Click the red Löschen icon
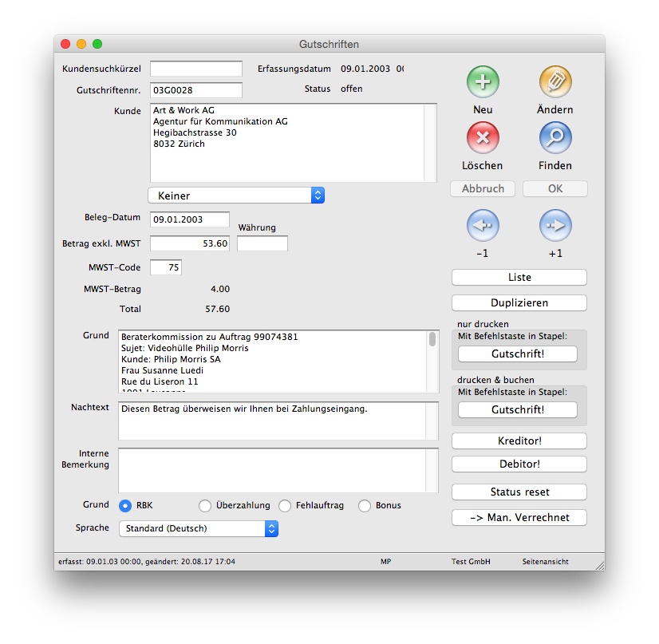The height and width of the screenshot is (644, 659). click(483, 137)
